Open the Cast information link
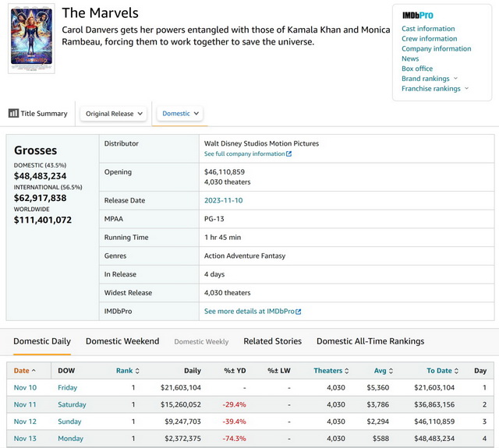The width and height of the screenshot is (499, 448). [428, 29]
